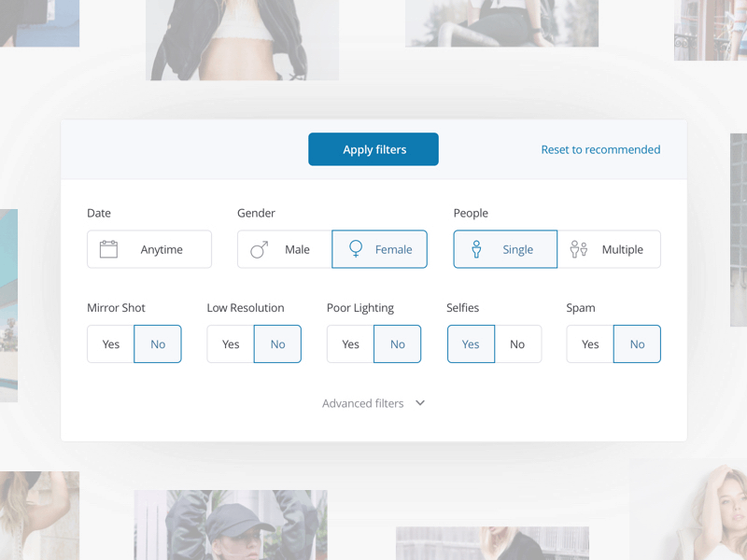Click the Reset to recommended link
This screenshot has height=560, width=747.
click(x=600, y=149)
